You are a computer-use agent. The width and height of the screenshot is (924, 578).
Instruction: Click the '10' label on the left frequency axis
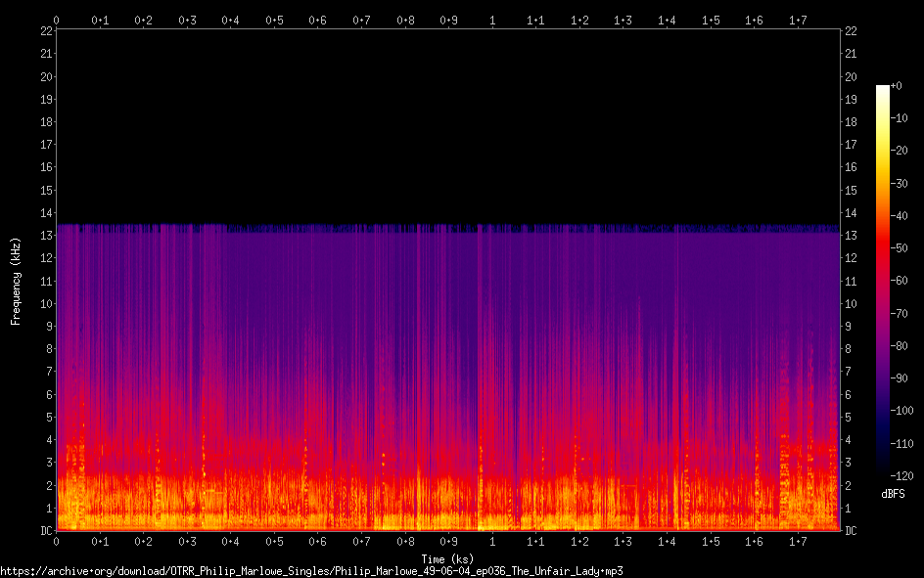tap(46, 303)
